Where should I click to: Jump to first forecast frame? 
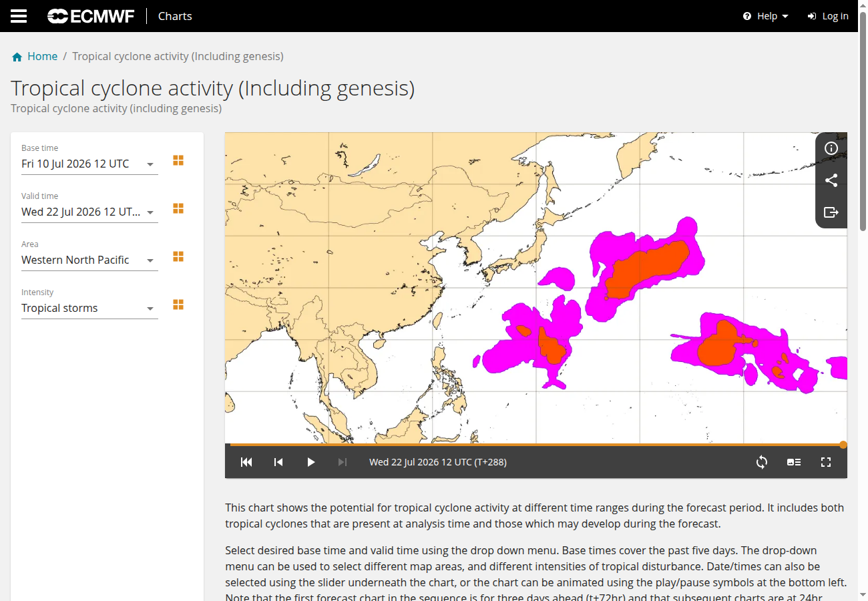[246, 462]
